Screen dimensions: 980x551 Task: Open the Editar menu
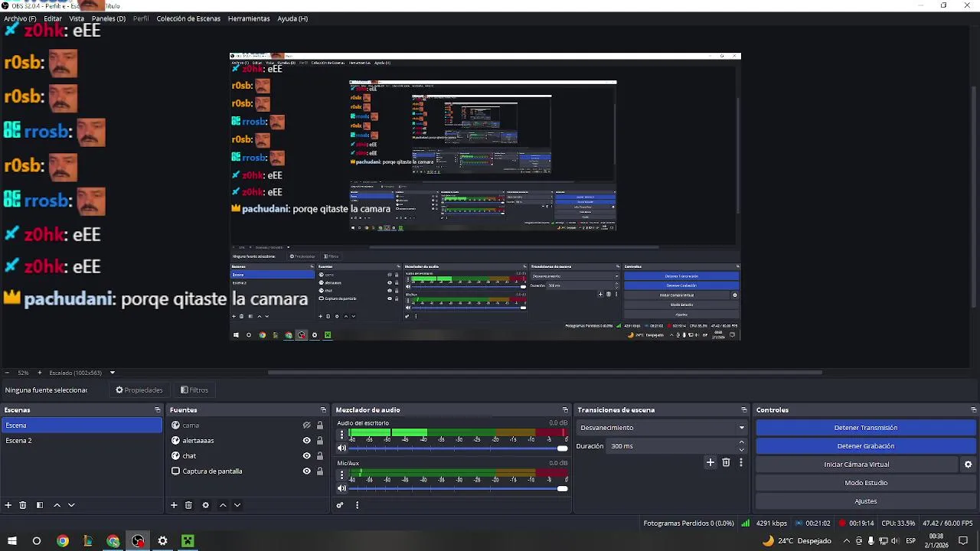tap(53, 18)
